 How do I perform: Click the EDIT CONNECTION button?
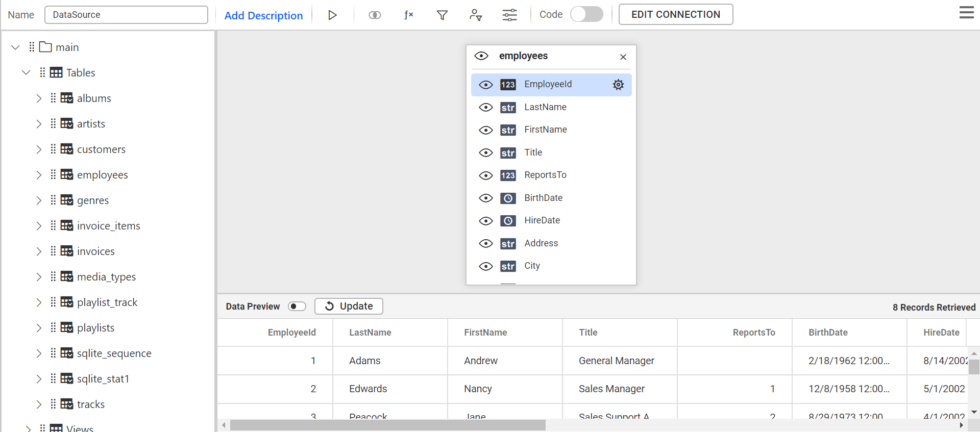pos(676,14)
